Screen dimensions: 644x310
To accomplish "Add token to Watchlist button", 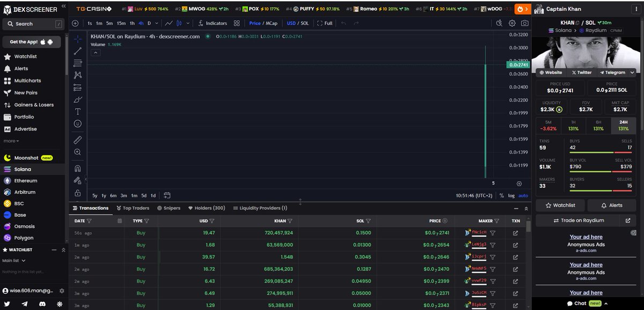I will (x=560, y=205).
